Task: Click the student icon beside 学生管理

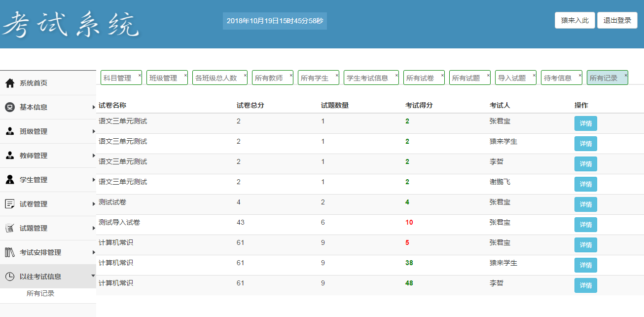Action: tap(10, 180)
